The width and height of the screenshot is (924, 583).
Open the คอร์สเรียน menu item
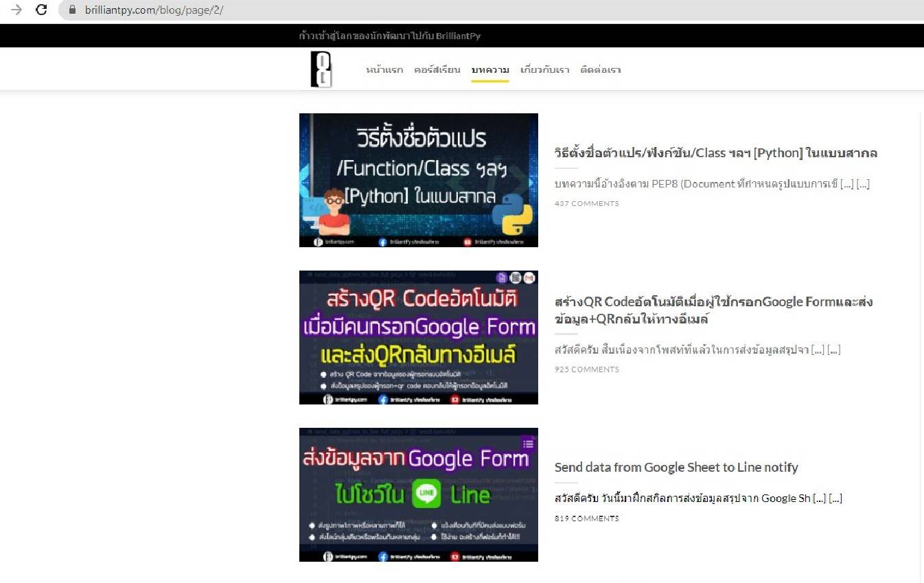437,70
